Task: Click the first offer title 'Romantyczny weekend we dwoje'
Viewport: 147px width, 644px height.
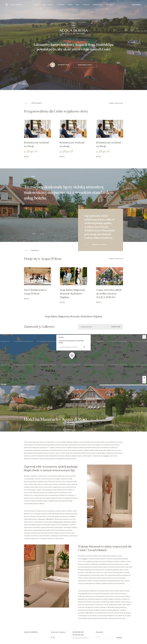Action: tap(36, 144)
